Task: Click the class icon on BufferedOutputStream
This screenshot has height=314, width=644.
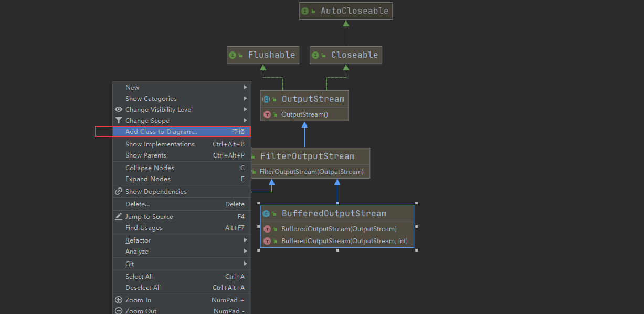Action: tap(266, 214)
